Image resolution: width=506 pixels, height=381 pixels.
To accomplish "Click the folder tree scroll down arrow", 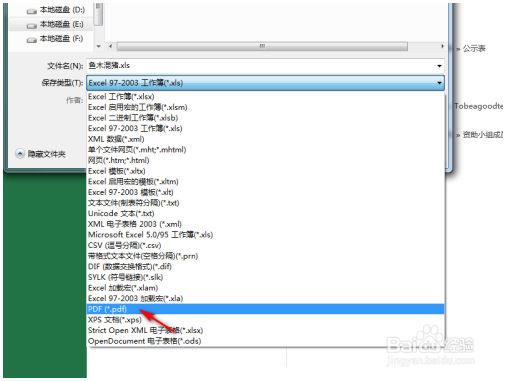I will tap(99, 46).
